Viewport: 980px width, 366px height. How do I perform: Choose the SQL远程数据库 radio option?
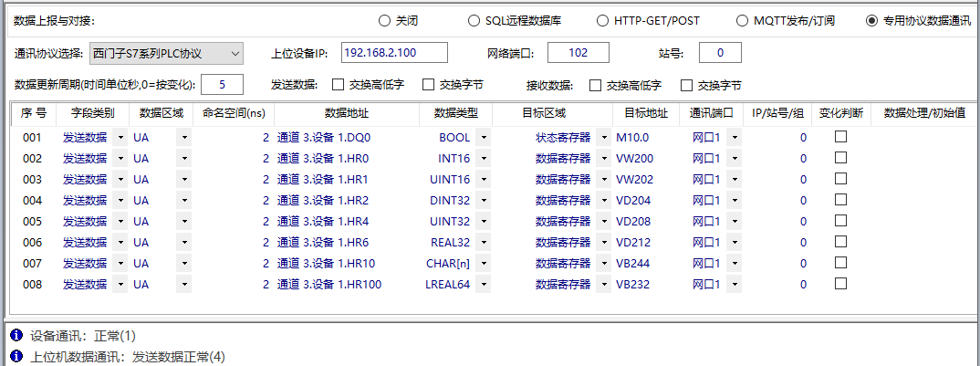point(474,21)
